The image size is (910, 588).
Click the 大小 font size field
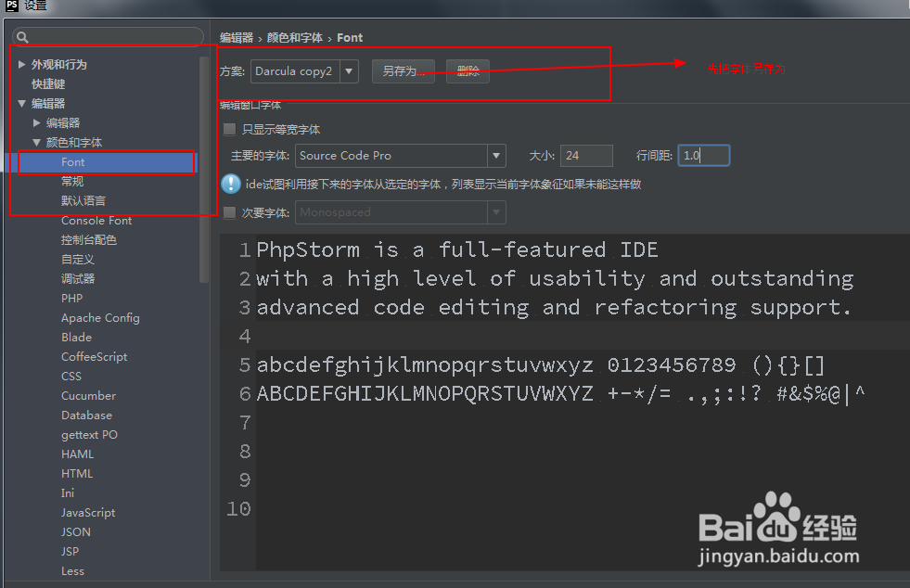pyautogui.click(x=586, y=156)
